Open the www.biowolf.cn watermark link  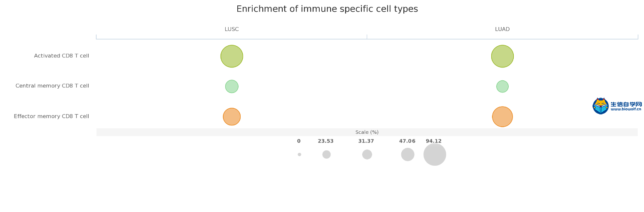(626, 109)
